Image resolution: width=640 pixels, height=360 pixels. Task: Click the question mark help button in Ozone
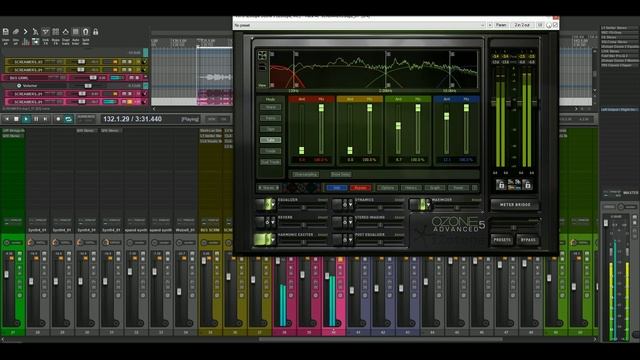(x=474, y=188)
